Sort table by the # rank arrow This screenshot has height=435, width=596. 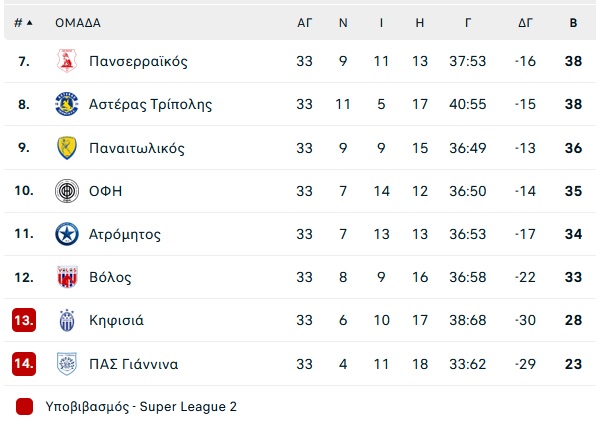24,23
